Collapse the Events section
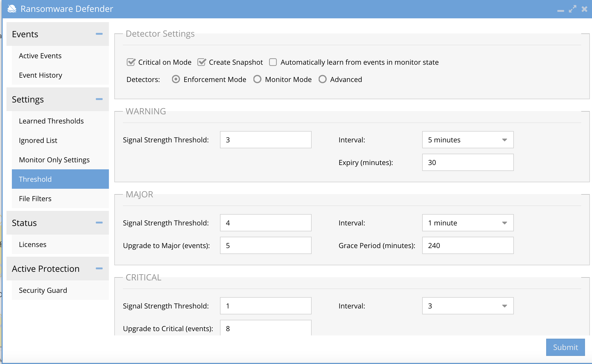592x364 pixels. 99,34
